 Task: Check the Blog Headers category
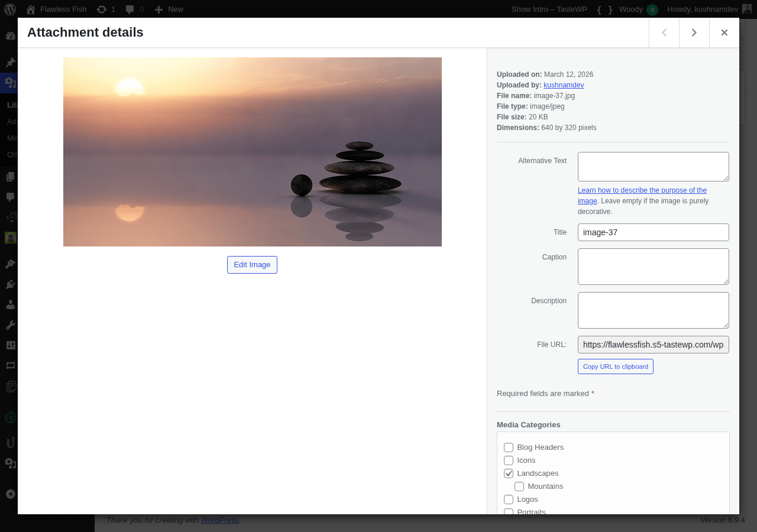pyautogui.click(x=508, y=447)
